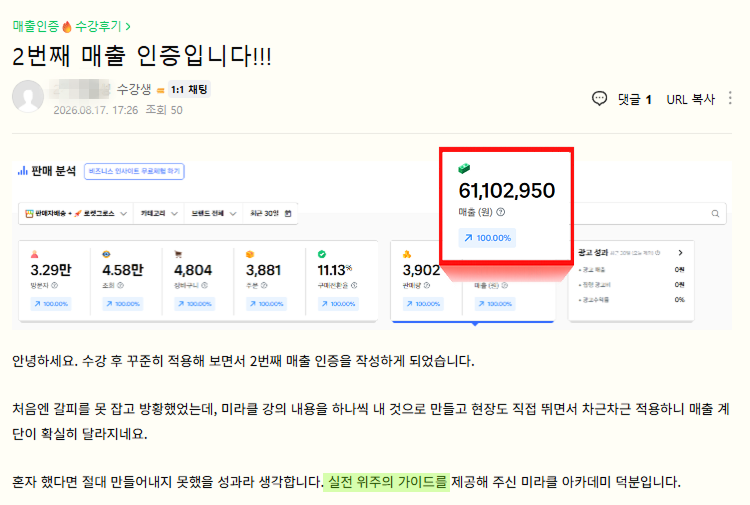Open the help icon beside 방문자
750x505 pixels.
pyautogui.click(x=55, y=285)
